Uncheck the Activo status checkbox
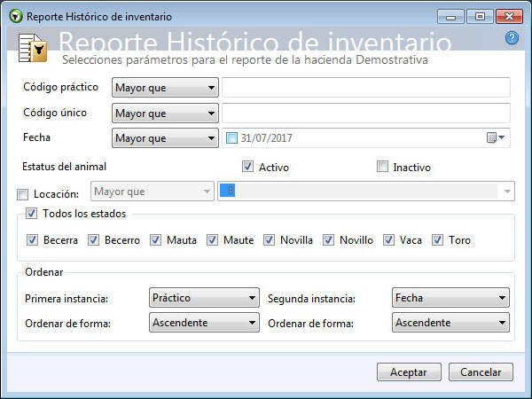 pos(247,167)
